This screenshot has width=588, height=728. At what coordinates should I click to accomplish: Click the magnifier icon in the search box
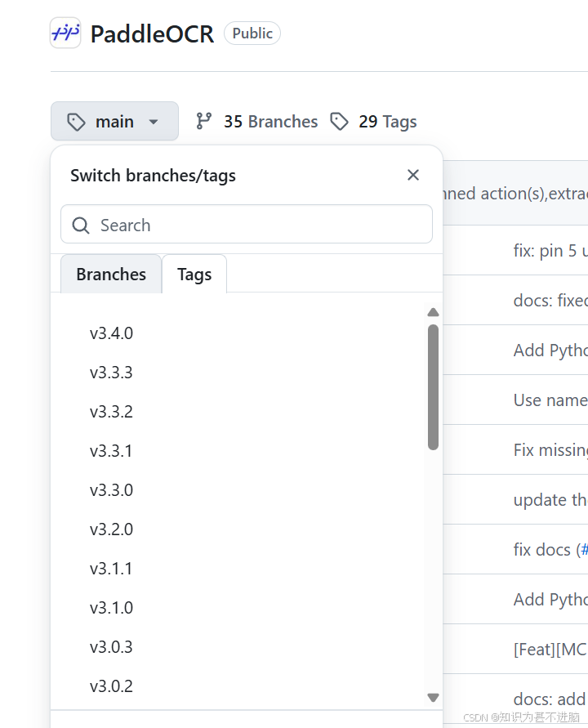pos(81,226)
